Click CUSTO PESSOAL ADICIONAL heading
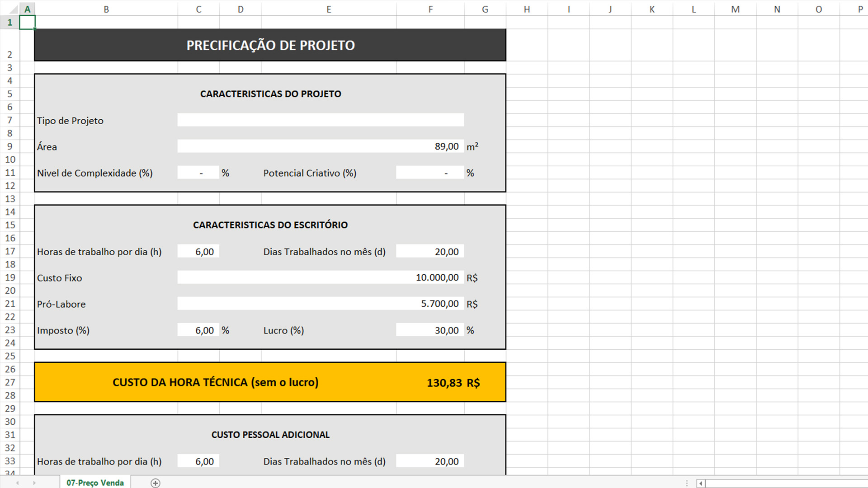The height and width of the screenshot is (488, 868). [x=270, y=435]
